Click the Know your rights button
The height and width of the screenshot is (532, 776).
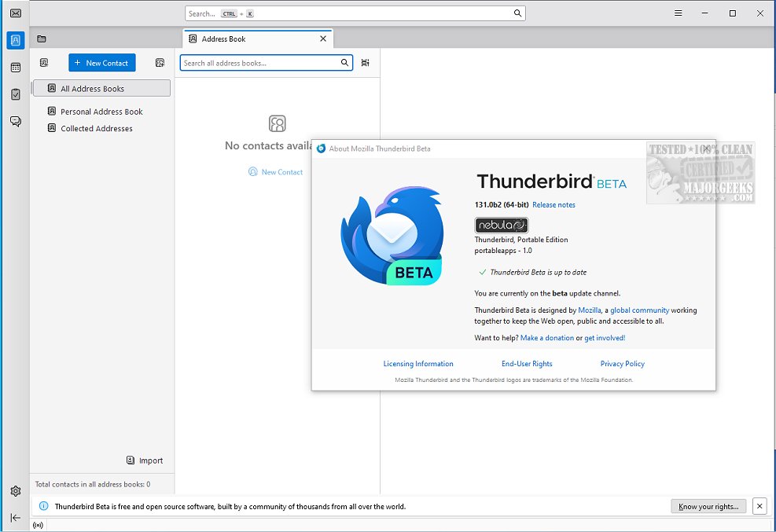(708, 506)
